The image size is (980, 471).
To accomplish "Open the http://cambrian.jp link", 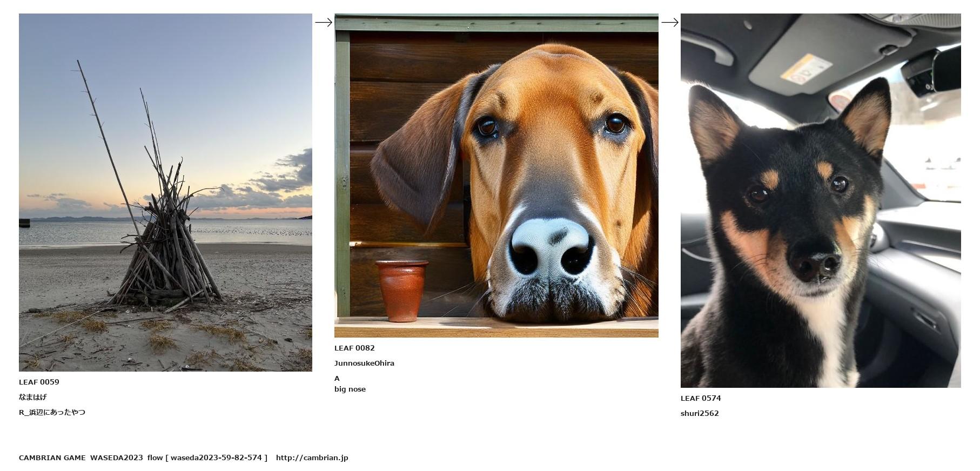I will click(312, 457).
